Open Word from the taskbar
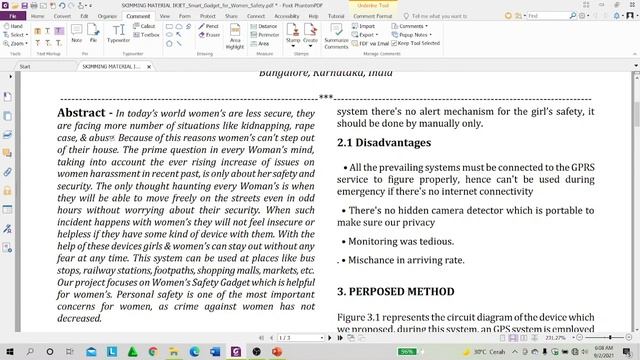This screenshot has width=640, height=360. click(215, 351)
